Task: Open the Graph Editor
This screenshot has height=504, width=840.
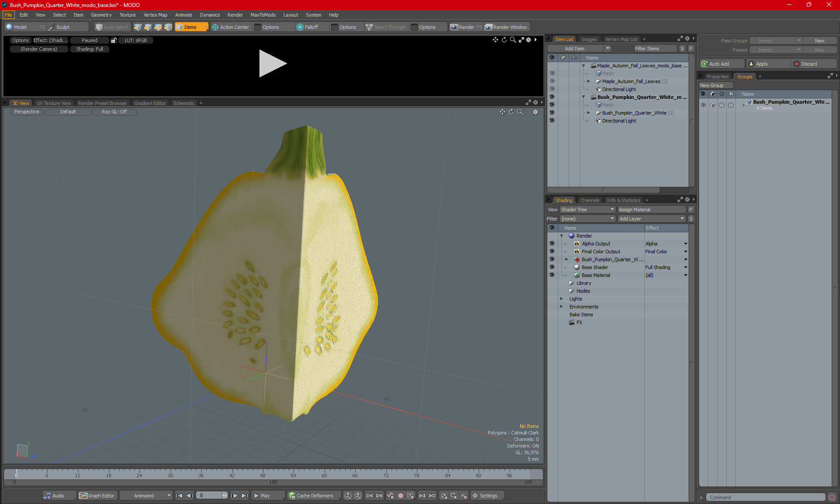Action: (x=97, y=496)
